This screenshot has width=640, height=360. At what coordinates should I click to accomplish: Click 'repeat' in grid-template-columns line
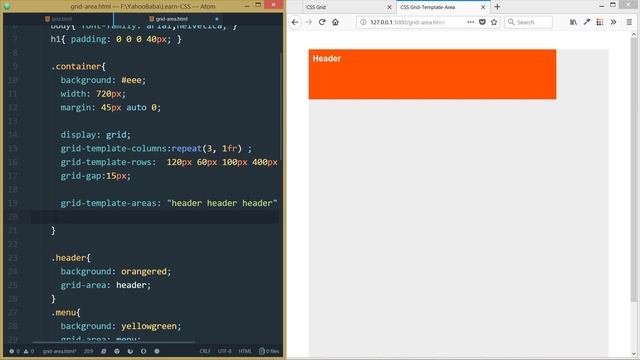point(187,149)
